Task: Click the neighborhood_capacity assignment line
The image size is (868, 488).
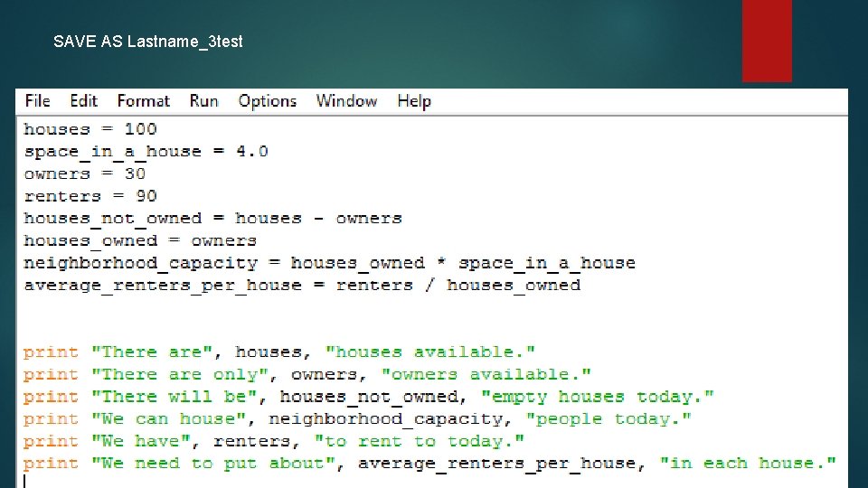Action: pyautogui.click(x=329, y=263)
